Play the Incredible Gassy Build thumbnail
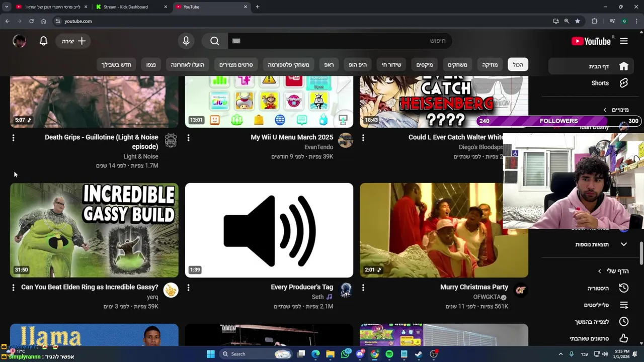 click(94, 230)
